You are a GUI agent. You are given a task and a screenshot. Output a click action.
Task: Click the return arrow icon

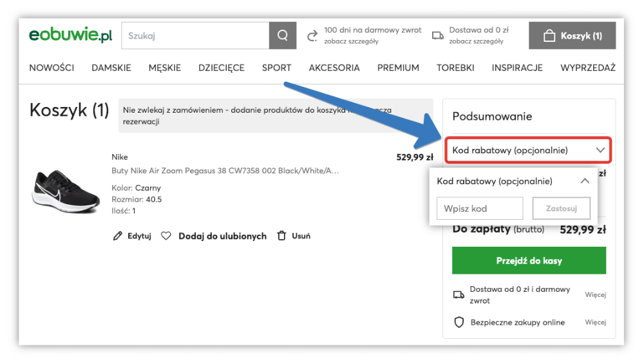coord(312,35)
